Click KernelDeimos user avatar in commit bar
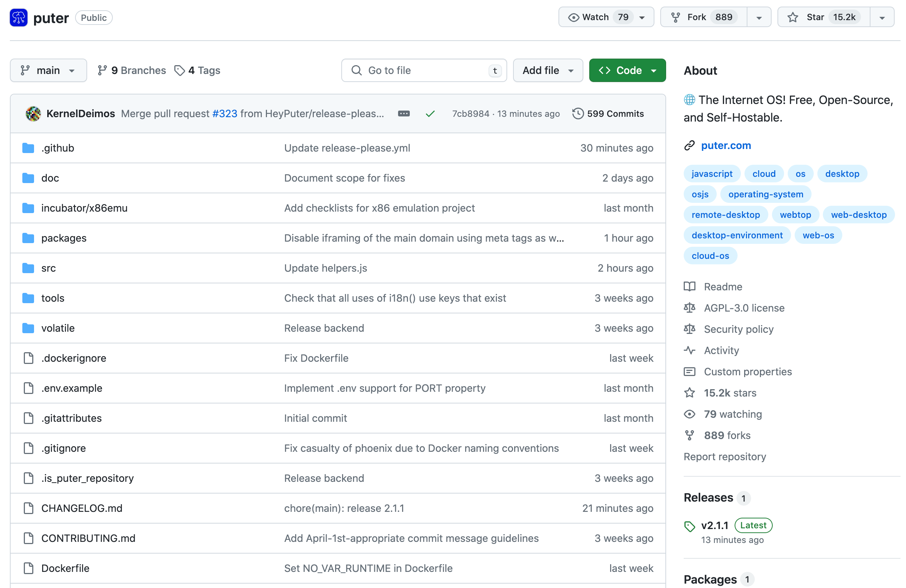The width and height of the screenshot is (906, 588). pyautogui.click(x=33, y=113)
